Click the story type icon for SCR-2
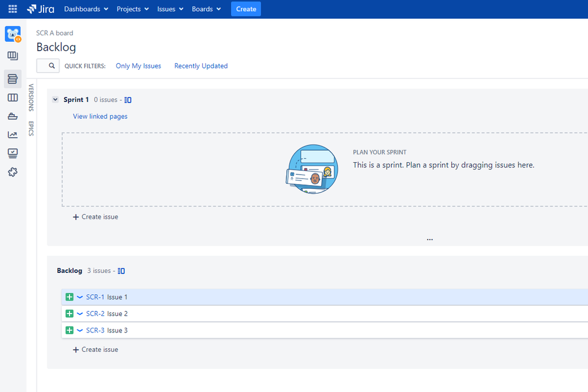Image resolution: width=588 pixels, height=392 pixels. pyautogui.click(x=70, y=314)
